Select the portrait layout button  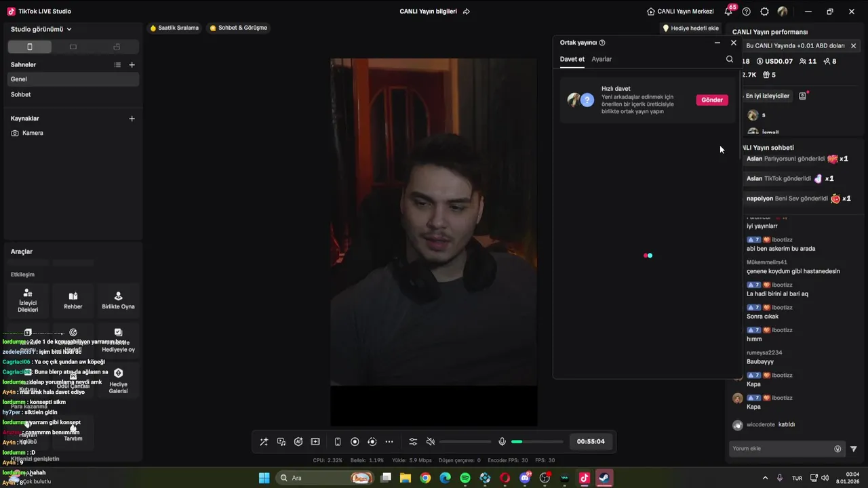tap(29, 47)
